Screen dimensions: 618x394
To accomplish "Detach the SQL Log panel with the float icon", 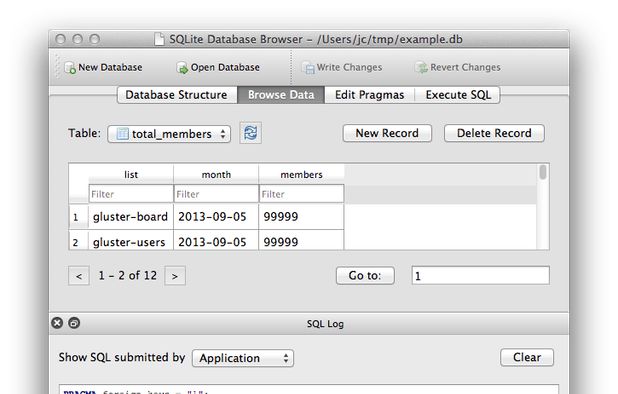I will pos(74,323).
